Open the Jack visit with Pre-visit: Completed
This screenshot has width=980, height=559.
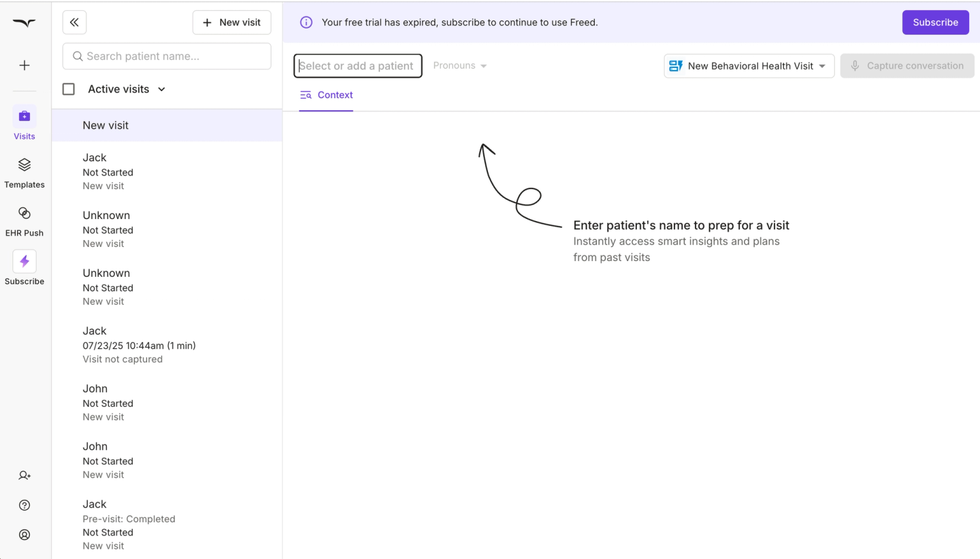(167, 524)
